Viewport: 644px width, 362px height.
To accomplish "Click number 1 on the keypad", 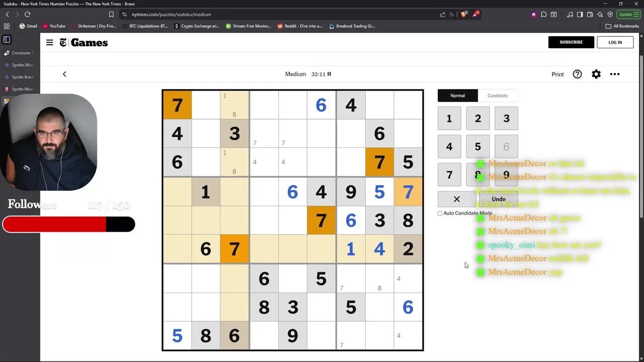I will [449, 119].
